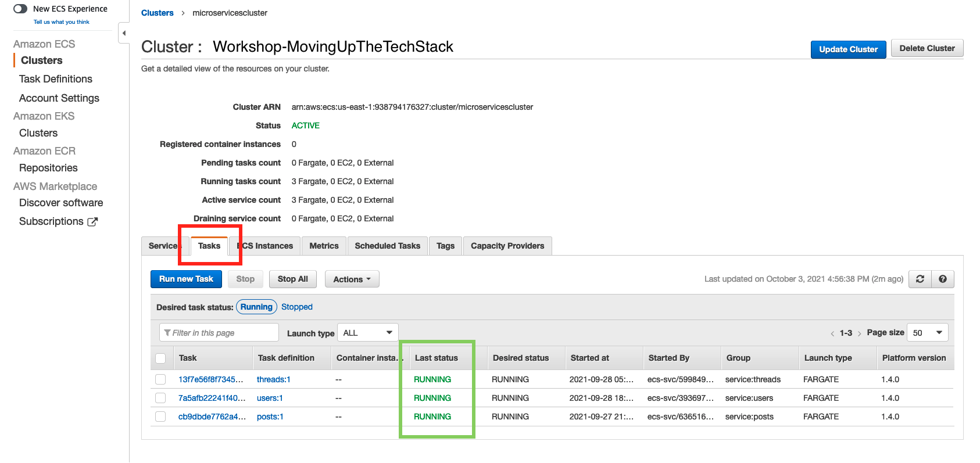Screen dimensions: 980x463
Task: Click the Stop All button
Action: click(x=293, y=279)
